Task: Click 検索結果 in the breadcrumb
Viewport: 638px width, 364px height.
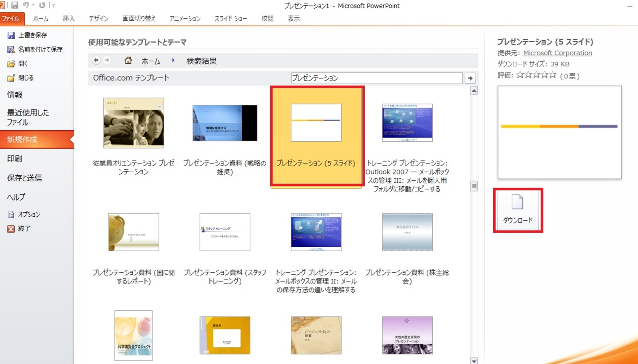Action: (201, 61)
